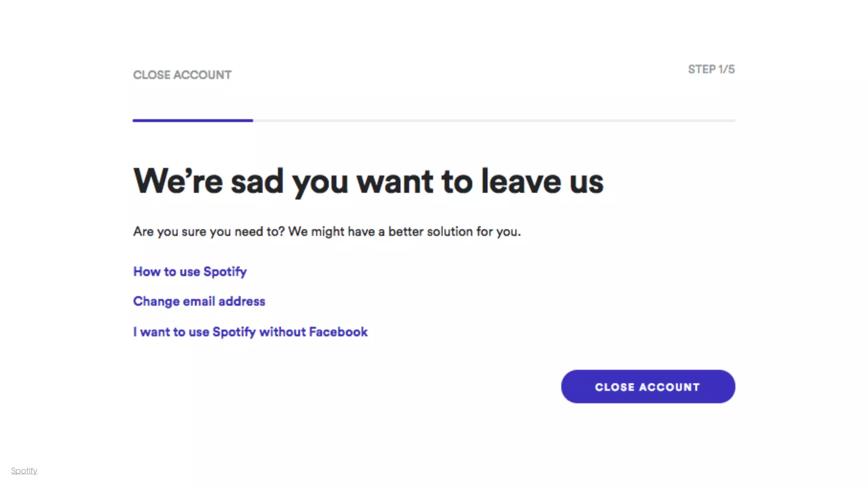Click the STEP 1/5 indicator

click(x=711, y=69)
